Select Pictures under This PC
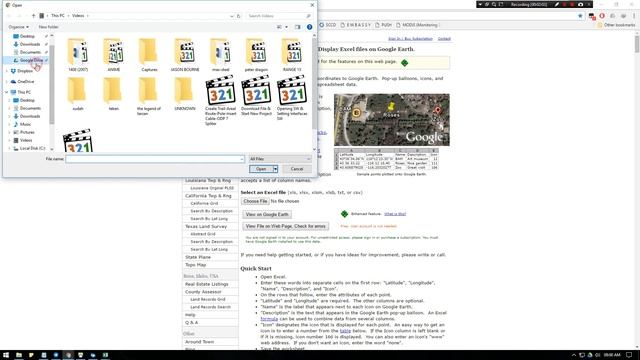 coord(27,132)
